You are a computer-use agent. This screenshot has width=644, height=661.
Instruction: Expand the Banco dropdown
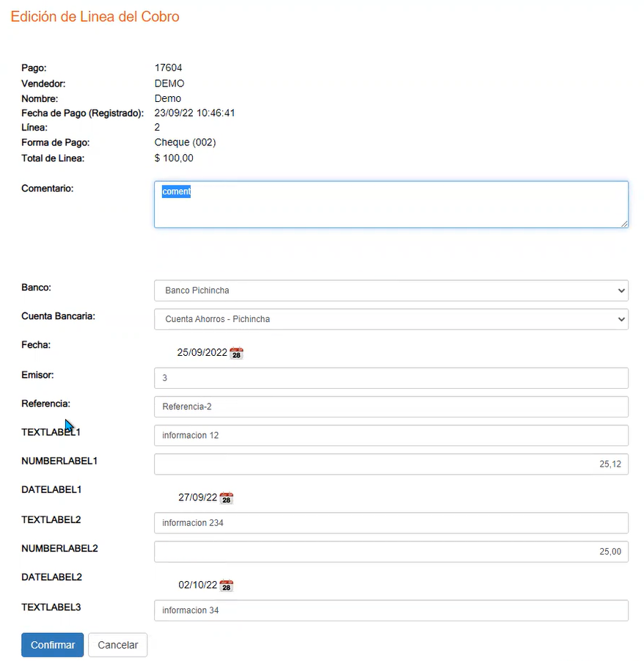391,291
